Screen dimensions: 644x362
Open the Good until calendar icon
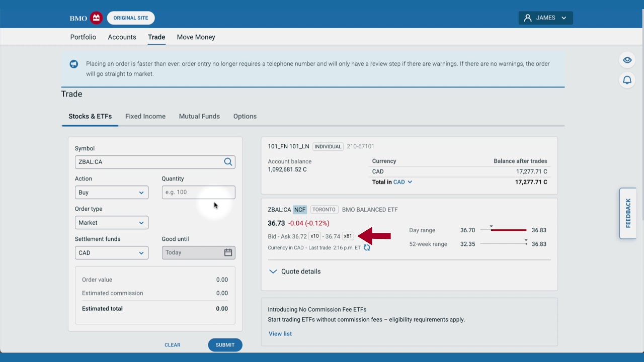tap(228, 252)
